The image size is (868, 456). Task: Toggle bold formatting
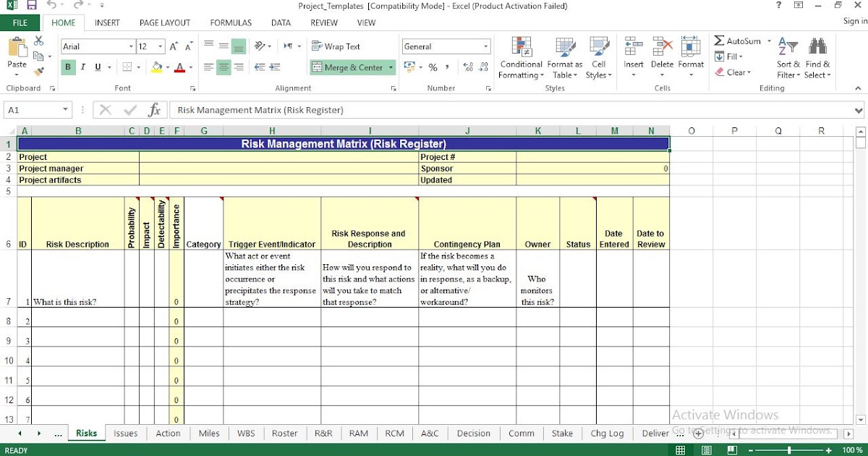(x=67, y=67)
